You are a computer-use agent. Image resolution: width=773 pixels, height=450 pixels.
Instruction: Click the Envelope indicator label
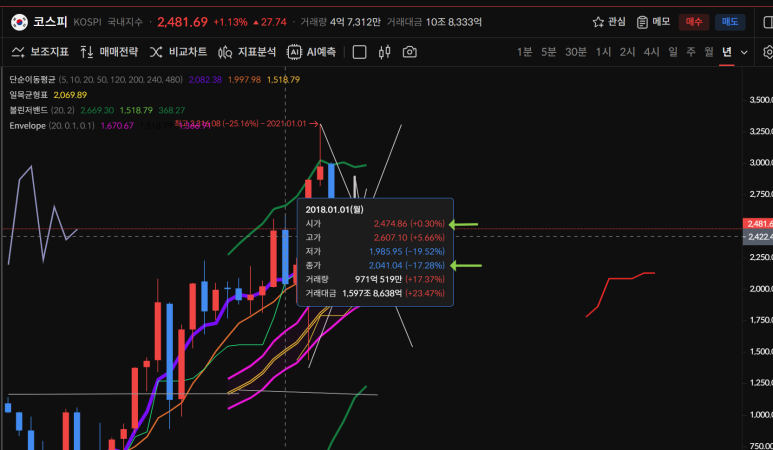tap(27, 126)
